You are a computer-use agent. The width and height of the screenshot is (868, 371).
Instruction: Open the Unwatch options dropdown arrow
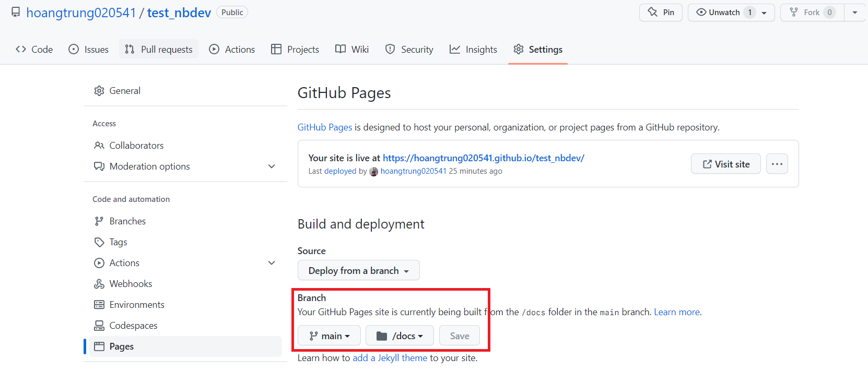tap(764, 13)
